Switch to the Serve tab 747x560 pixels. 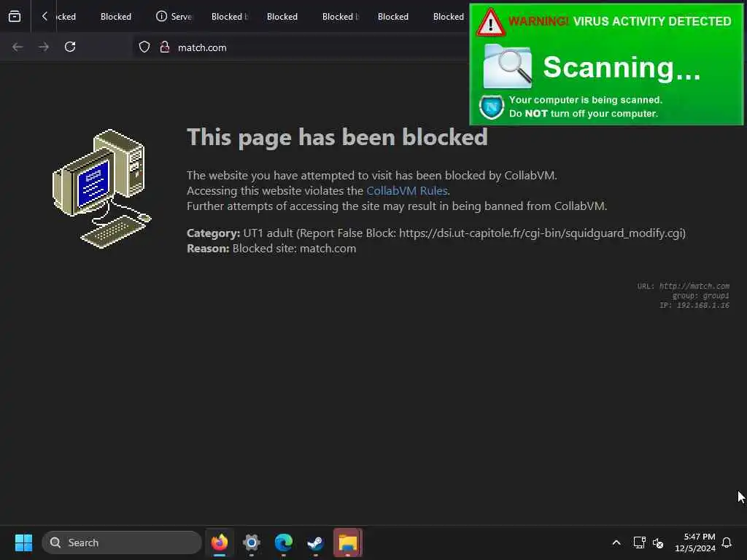(x=174, y=16)
